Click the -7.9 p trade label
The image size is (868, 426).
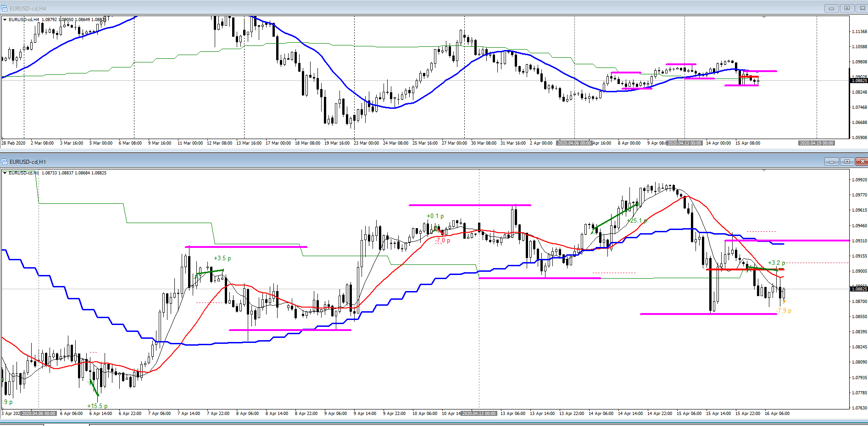(784, 311)
